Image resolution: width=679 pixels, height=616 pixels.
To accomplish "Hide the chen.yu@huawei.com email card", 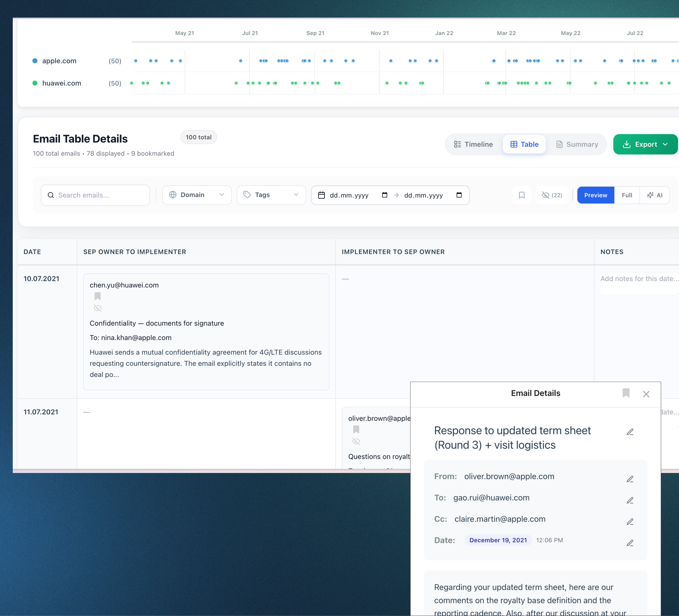I will pyautogui.click(x=98, y=308).
